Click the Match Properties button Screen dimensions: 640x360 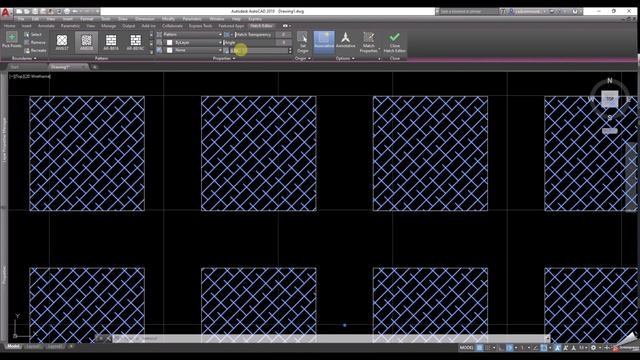pos(369,42)
